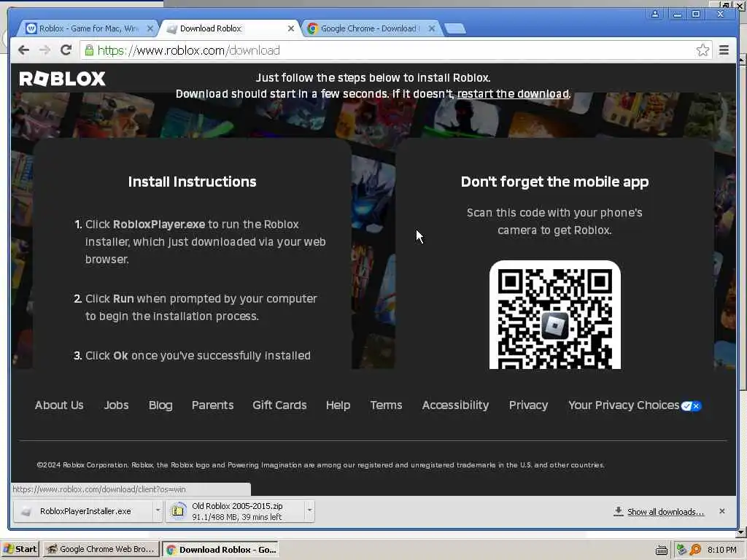The width and height of the screenshot is (747, 560).
Task: Click the browser forward arrow
Action: pyautogui.click(x=44, y=50)
